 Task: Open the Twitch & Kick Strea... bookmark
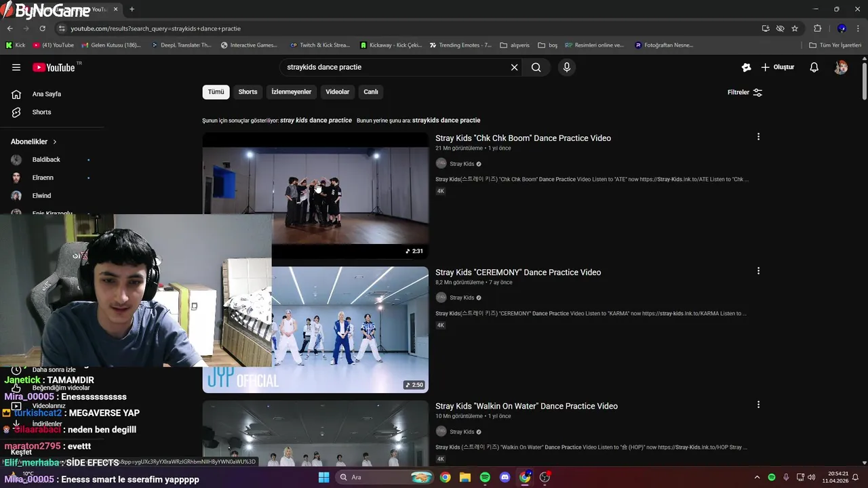pos(319,45)
